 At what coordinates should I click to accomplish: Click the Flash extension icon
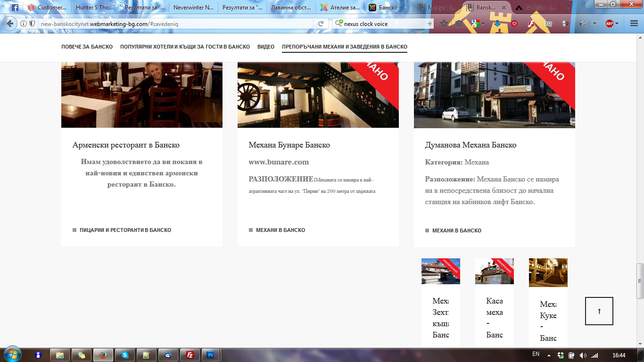click(x=531, y=24)
